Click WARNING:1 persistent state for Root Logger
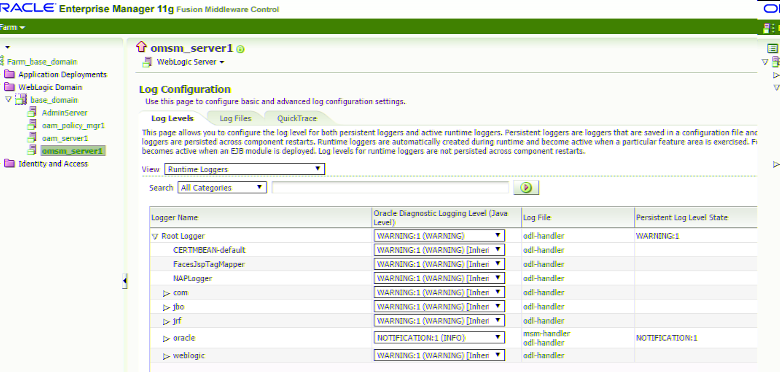 (657, 236)
